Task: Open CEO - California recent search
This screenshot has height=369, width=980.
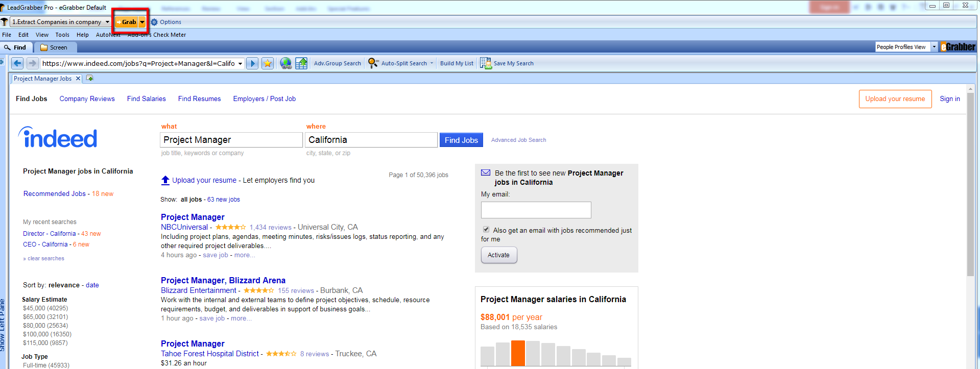Action: (x=45, y=244)
